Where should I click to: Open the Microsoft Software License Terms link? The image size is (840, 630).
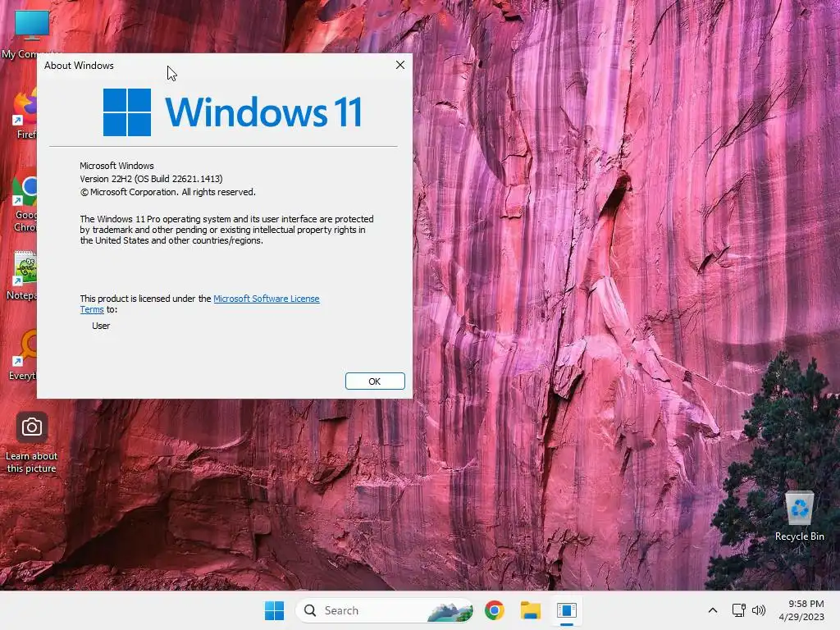[267, 299]
